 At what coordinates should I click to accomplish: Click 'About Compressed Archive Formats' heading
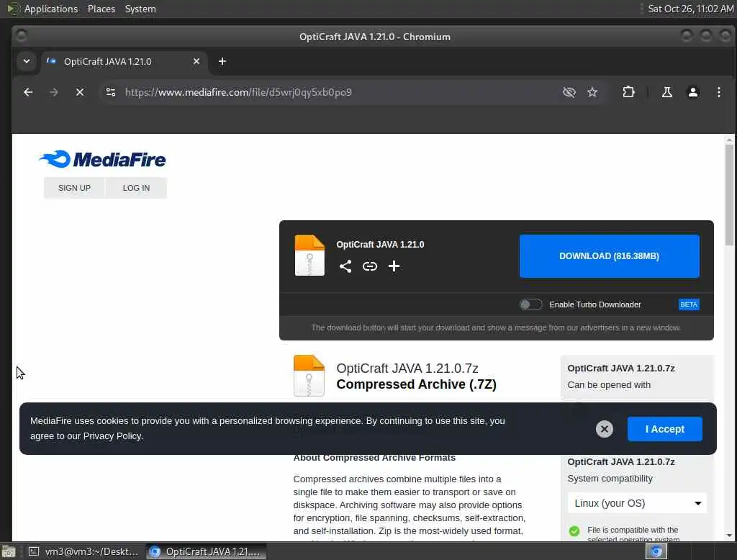click(374, 458)
